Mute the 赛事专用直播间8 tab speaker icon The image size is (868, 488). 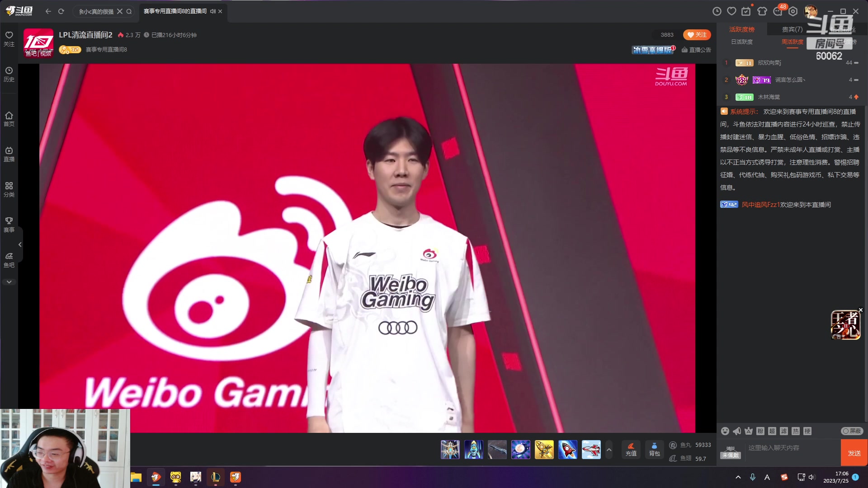coord(212,11)
